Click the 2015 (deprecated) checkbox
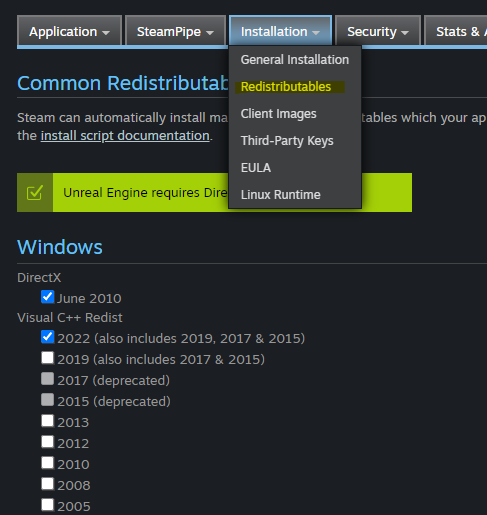 pos(47,400)
